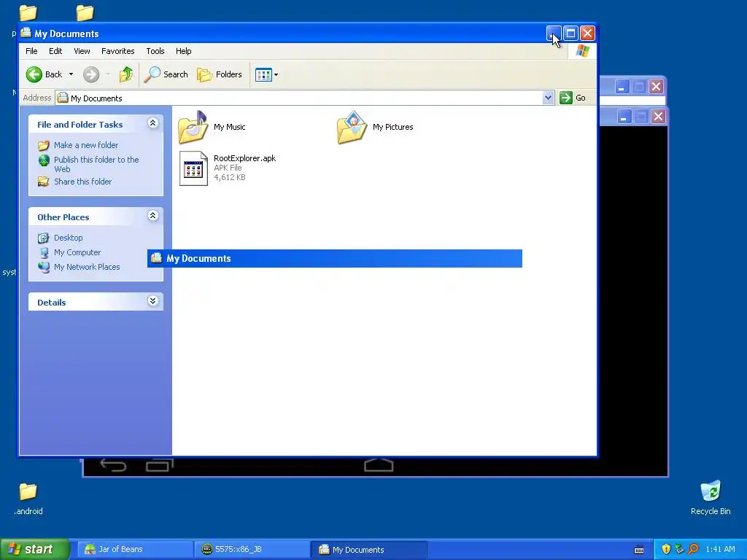This screenshot has height=560, width=747.
Task: Open the Back history dropdown arrow
Action: 71,74
